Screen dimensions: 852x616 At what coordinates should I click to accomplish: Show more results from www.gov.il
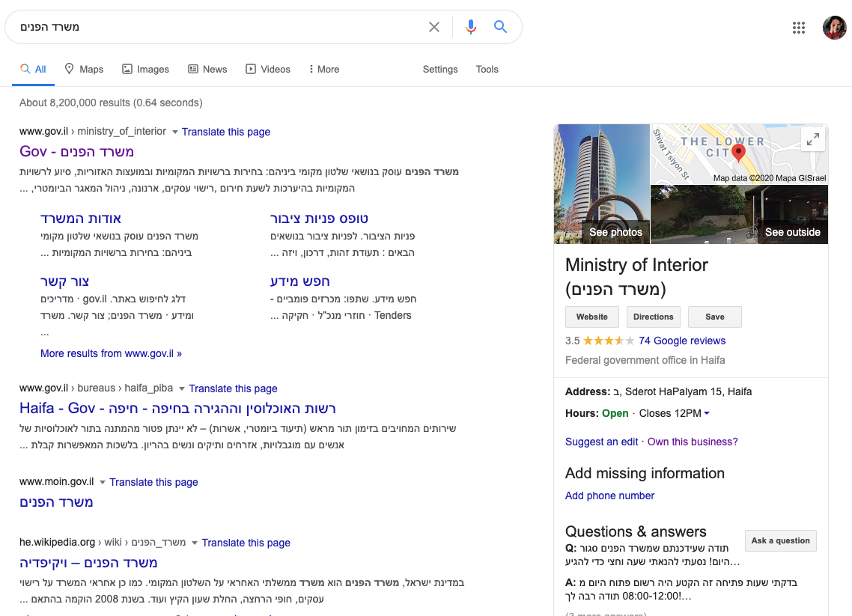(x=111, y=353)
